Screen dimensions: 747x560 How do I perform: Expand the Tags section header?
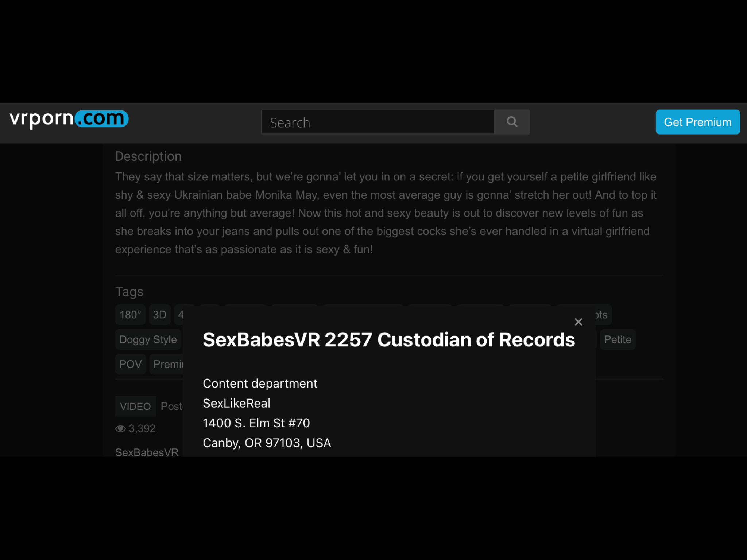(129, 291)
